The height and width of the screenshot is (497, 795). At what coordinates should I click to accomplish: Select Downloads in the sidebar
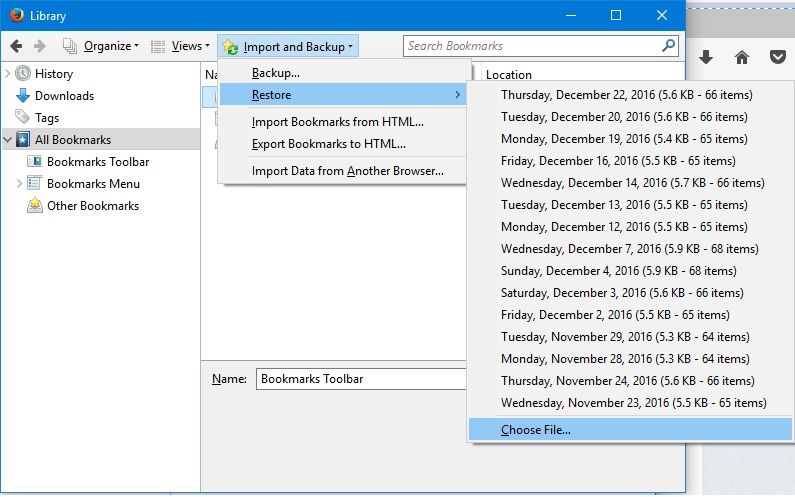(x=64, y=96)
